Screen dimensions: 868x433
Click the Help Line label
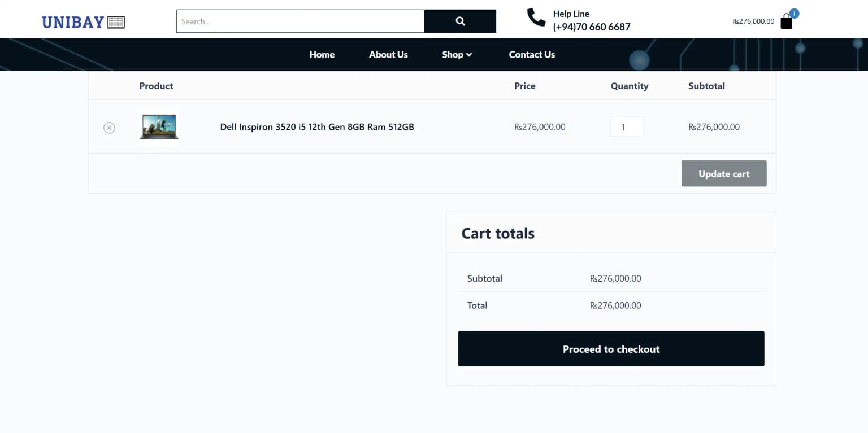pyautogui.click(x=571, y=14)
